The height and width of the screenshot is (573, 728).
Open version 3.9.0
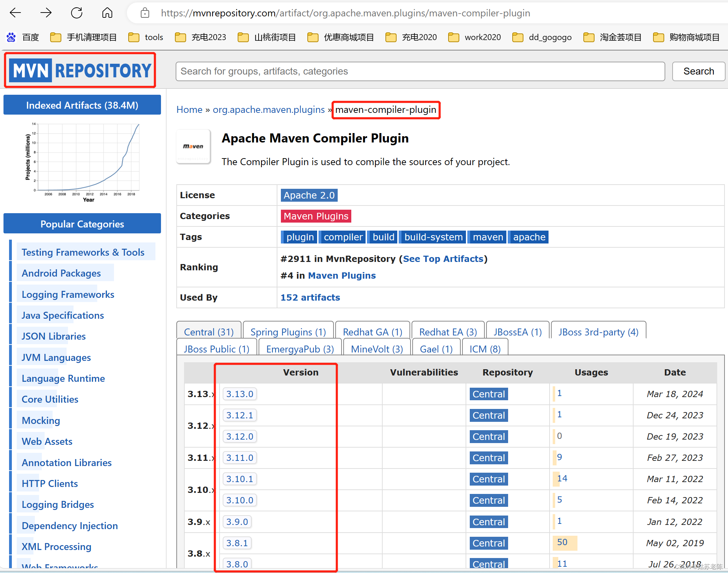pyautogui.click(x=237, y=522)
